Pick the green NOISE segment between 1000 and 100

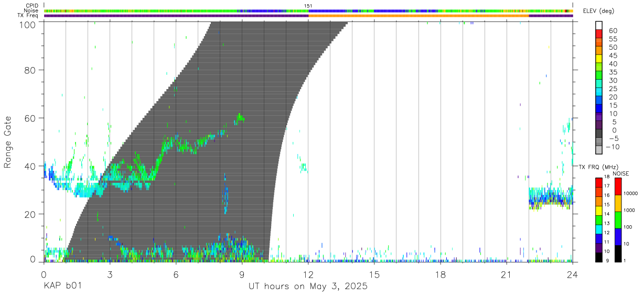(618, 220)
